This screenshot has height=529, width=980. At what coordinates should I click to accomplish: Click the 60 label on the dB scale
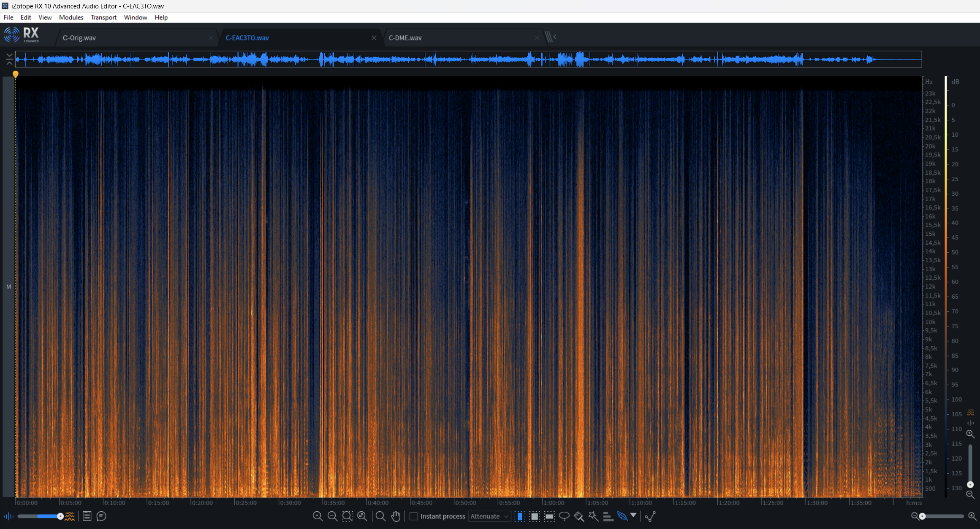(955, 281)
